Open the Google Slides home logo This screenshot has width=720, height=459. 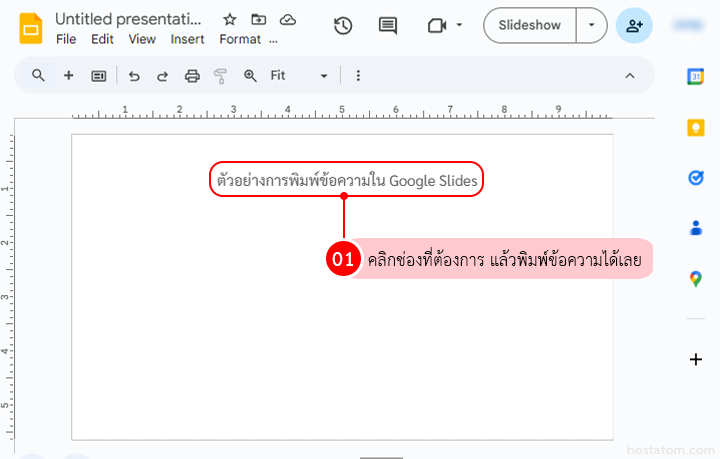coord(31,28)
